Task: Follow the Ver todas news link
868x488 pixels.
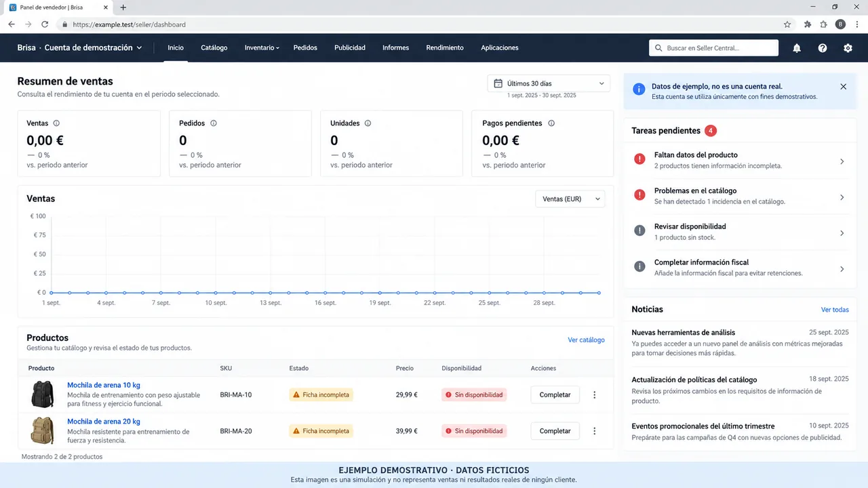Action: click(835, 310)
